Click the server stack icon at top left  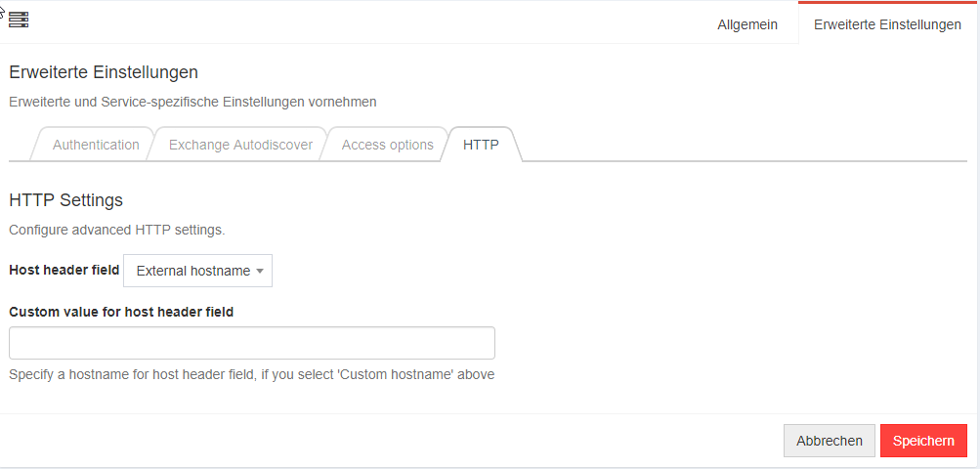coord(19,20)
